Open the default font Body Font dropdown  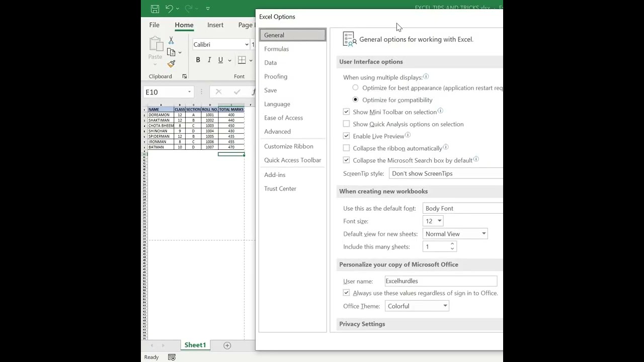[x=463, y=208]
